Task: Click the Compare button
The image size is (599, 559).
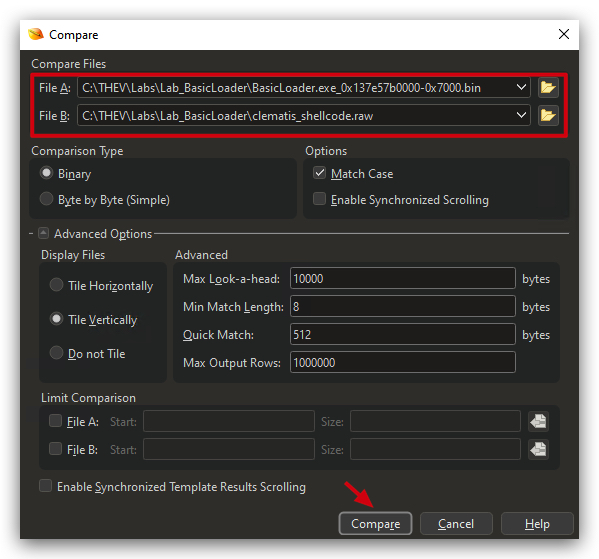Action: point(375,523)
